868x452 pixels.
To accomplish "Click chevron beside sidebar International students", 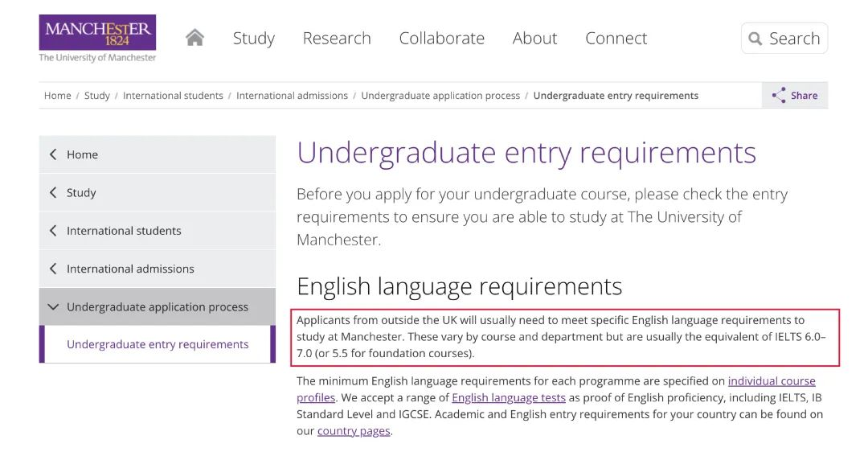I will pos(53,231).
